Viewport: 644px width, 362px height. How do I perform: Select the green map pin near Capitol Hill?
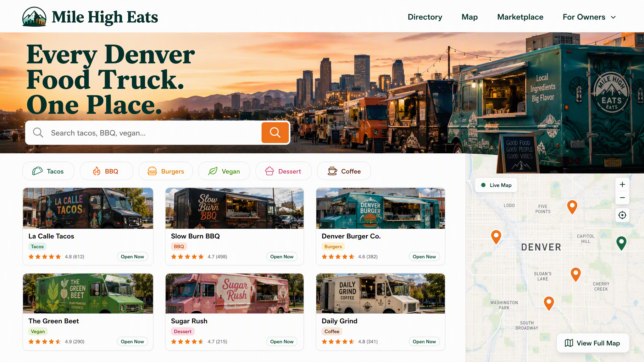[621, 243]
